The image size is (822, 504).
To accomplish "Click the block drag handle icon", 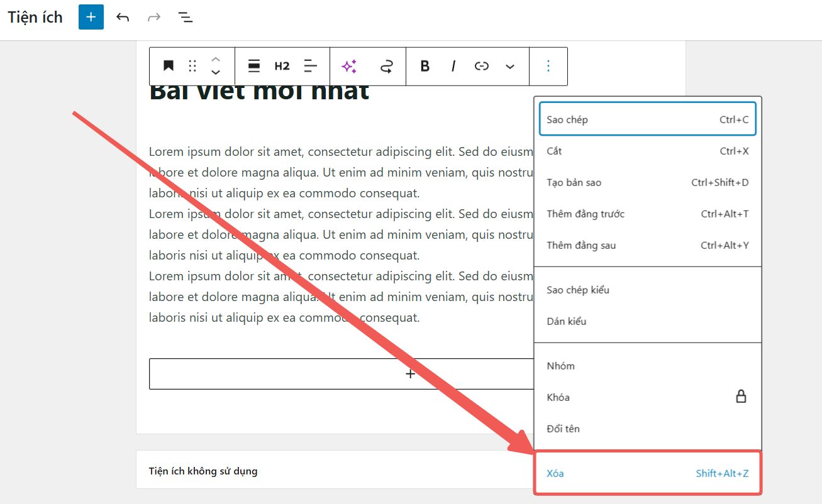I will [192, 66].
